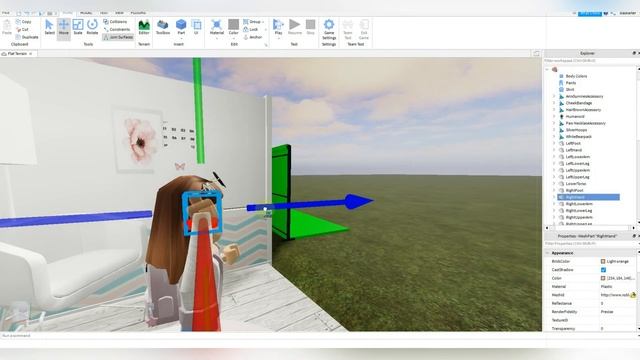The height and width of the screenshot is (360, 640).
Task: Switch to the View ribbon tab
Action: [119, 13]
